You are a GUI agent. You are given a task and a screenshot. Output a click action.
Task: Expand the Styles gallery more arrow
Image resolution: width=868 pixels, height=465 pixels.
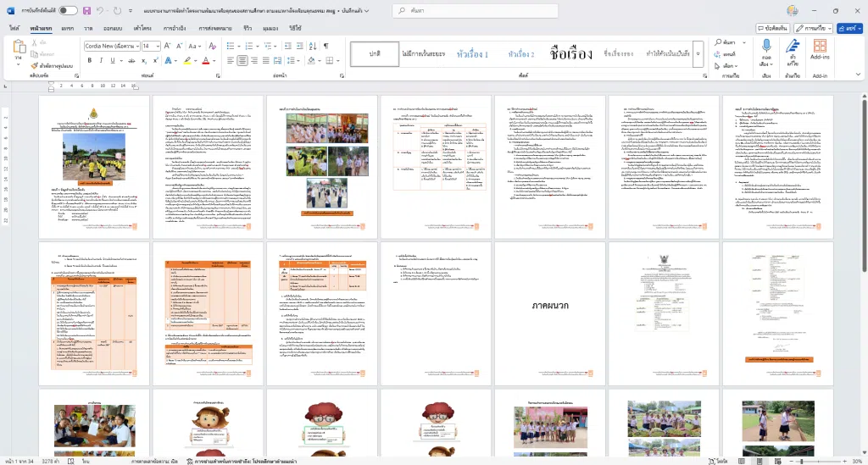click(698, 53)
